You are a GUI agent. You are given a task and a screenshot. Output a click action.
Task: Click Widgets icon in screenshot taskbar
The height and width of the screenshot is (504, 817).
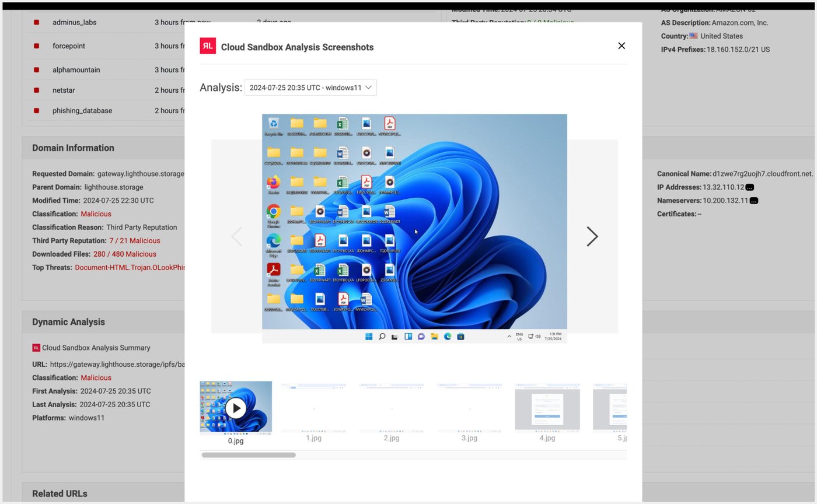click(408, 337)
